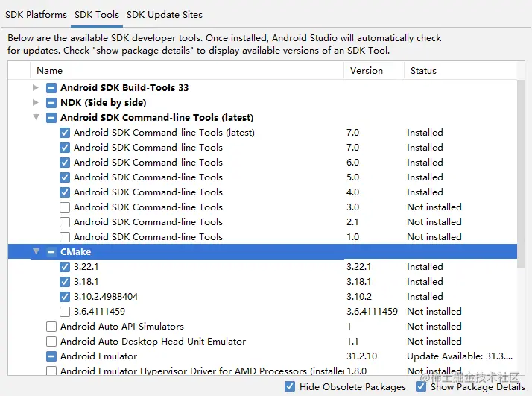The image size is (532, 396).
Task: Uncheck CMake 3.18.1
Action: (65, 282)
